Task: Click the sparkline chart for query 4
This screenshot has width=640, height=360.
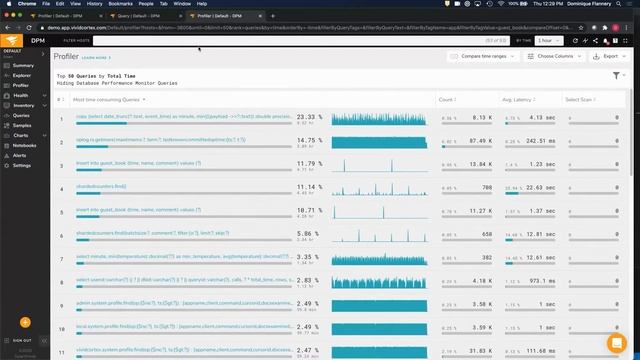Action: pos(379,189)
